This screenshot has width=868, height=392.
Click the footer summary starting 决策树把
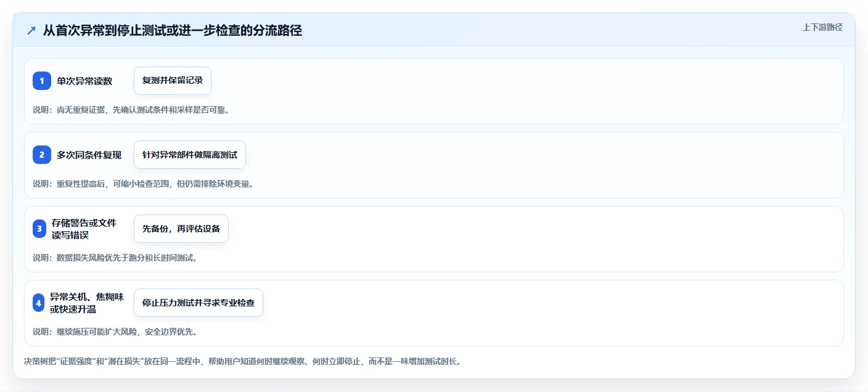[242, 361]
